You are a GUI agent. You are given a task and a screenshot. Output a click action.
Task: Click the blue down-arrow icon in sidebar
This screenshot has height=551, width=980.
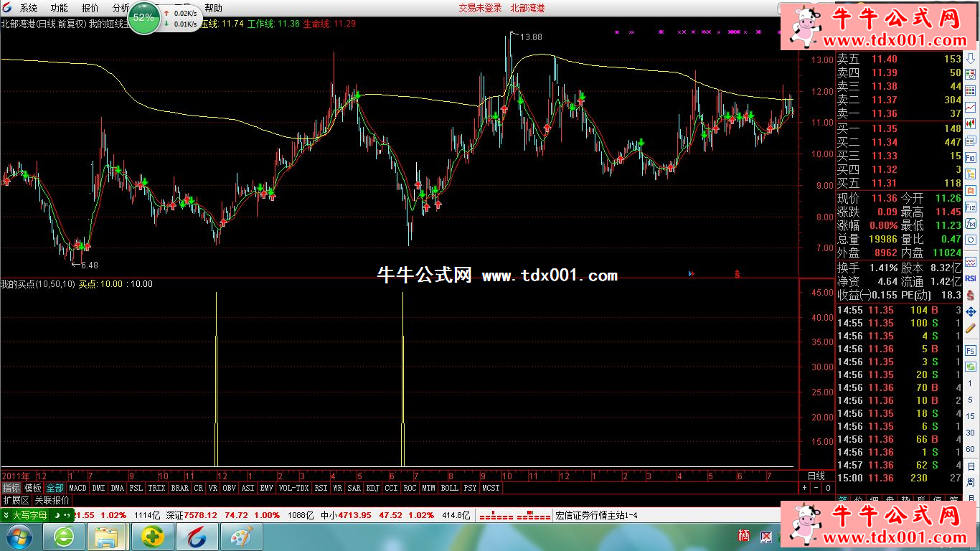point(971,57)
